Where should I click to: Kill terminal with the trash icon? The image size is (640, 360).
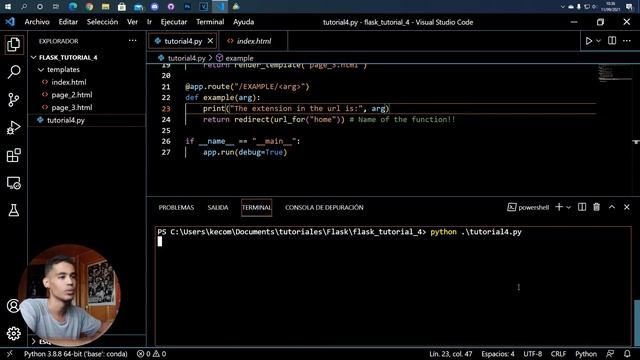coord(597,207)
